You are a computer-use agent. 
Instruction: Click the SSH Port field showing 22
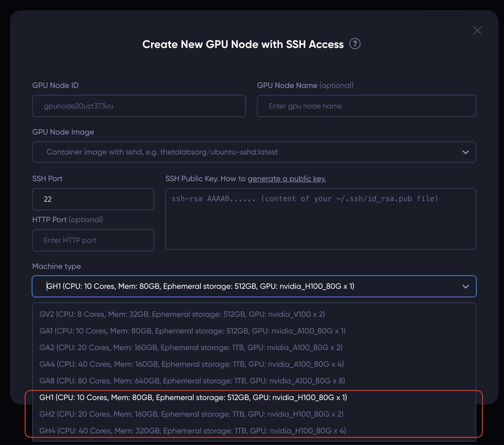point(93,199)
